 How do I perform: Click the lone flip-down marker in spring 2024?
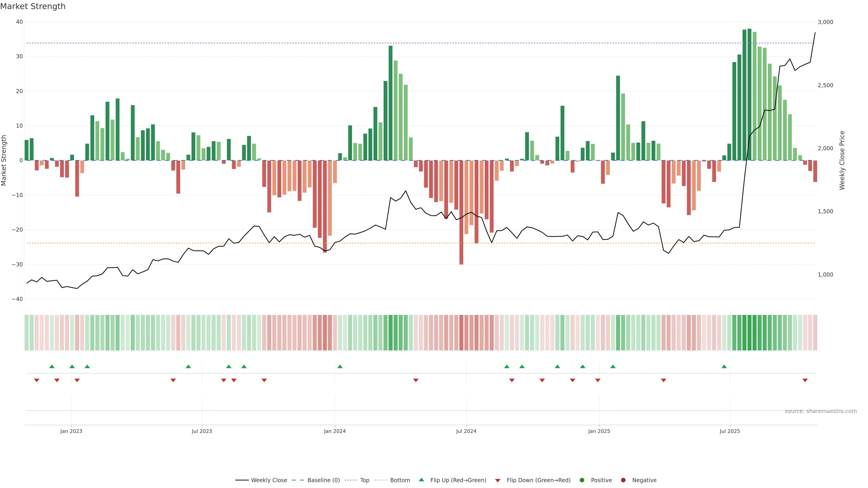point(416,380)
